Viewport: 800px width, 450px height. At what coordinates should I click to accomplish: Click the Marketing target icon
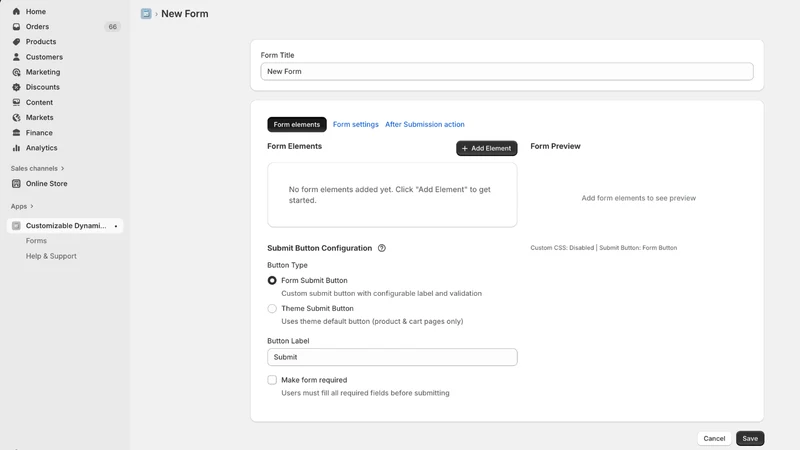pyautogui.click(x=16, y=72)
